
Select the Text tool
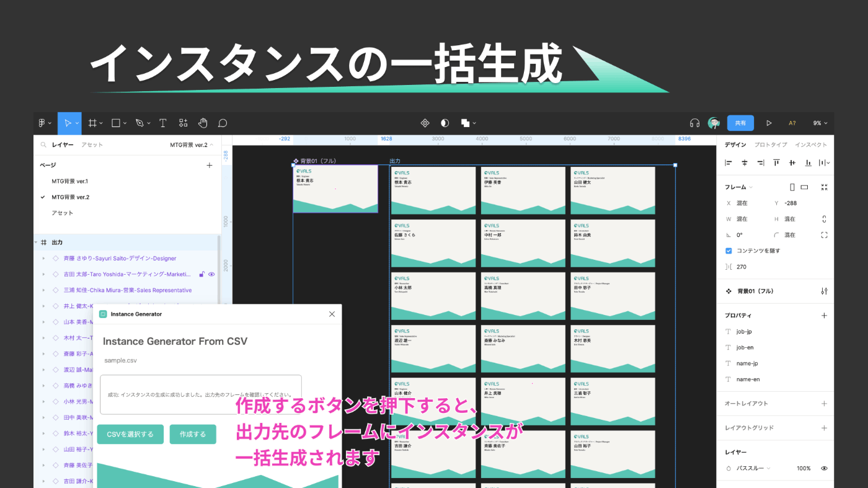[x=163, y=123]
